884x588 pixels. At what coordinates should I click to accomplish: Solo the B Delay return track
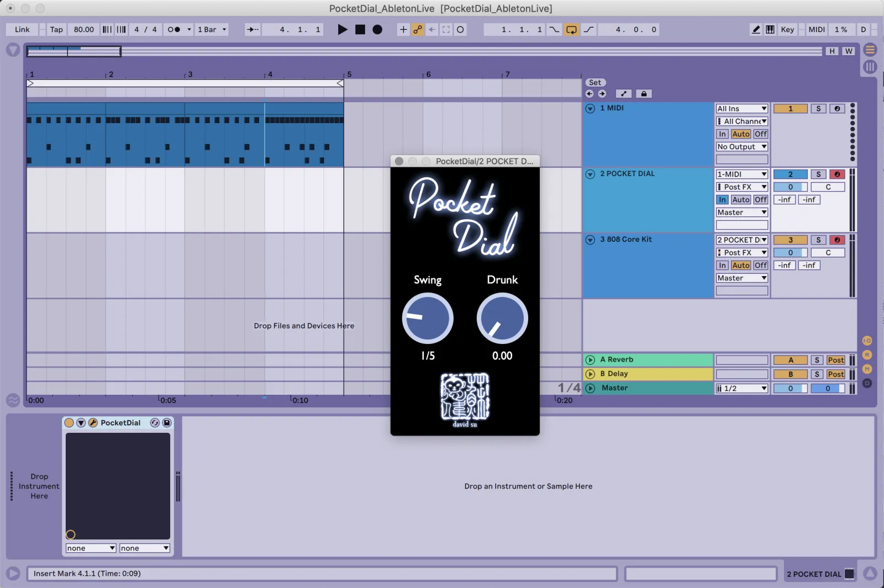817,374
